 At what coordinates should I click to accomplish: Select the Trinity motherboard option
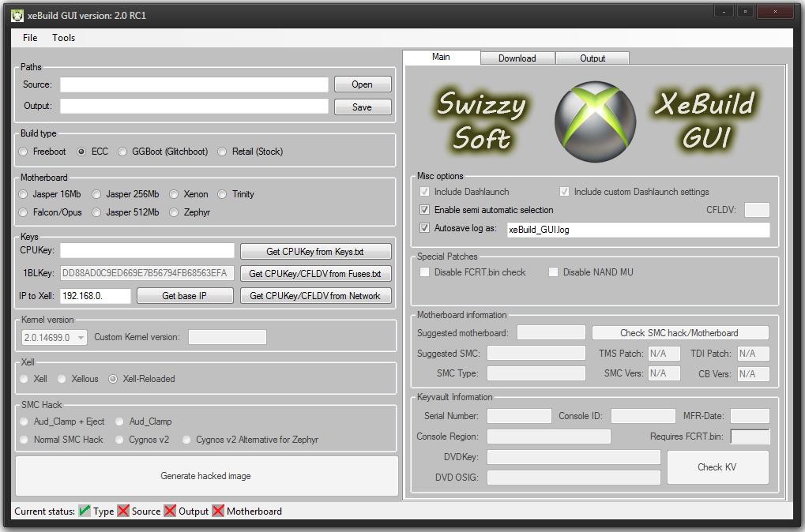click(223, 194)
